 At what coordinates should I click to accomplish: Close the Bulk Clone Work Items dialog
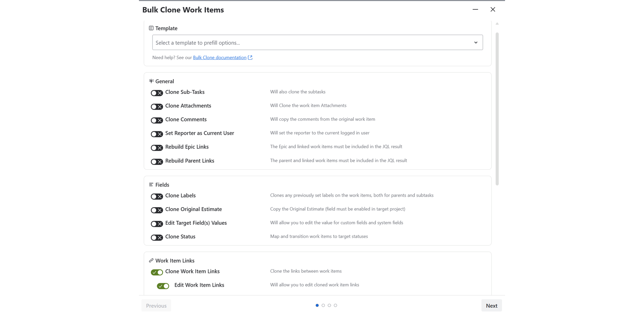pyautogui.click(x=493, y=9)
